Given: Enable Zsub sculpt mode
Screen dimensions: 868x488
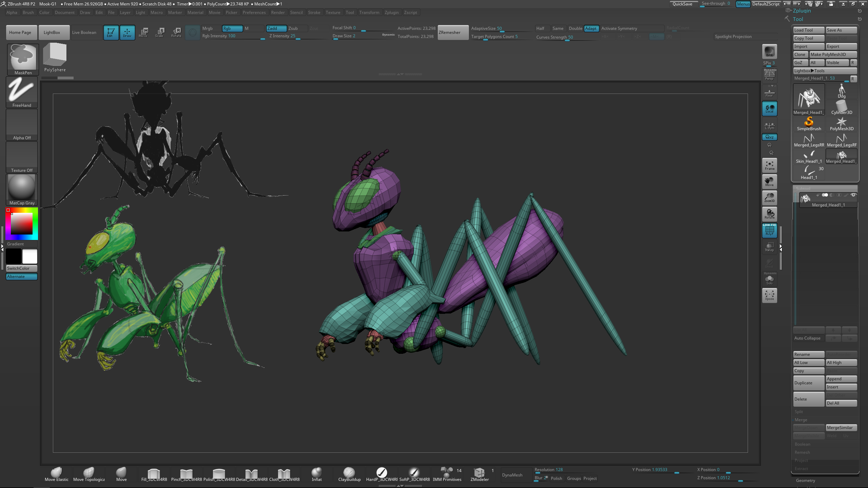Looking at the screenshot, I should pos(297,28).
